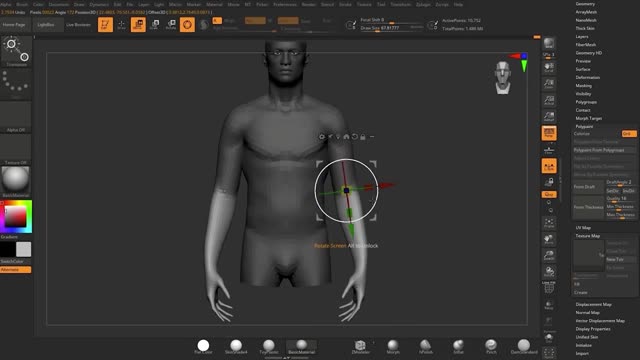Screen dimensions: 640x360
Task: Select the Scale mode button
Action: pos(154,24)
